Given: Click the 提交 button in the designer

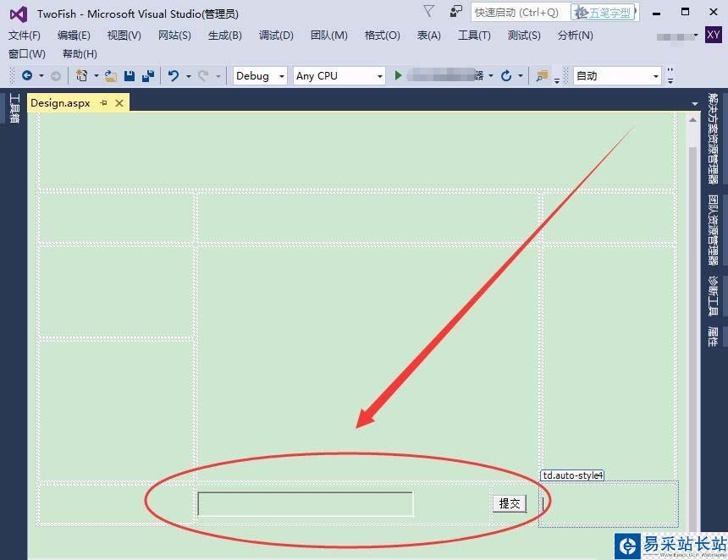Looking at the screenshot, I should point(510,503).
